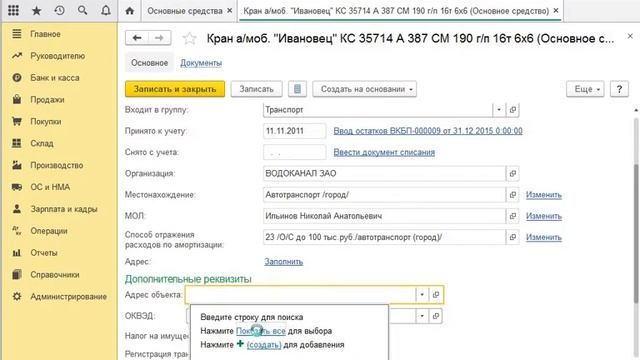Open ОКВЭД value card icon
640x360 pixels.
436,316
